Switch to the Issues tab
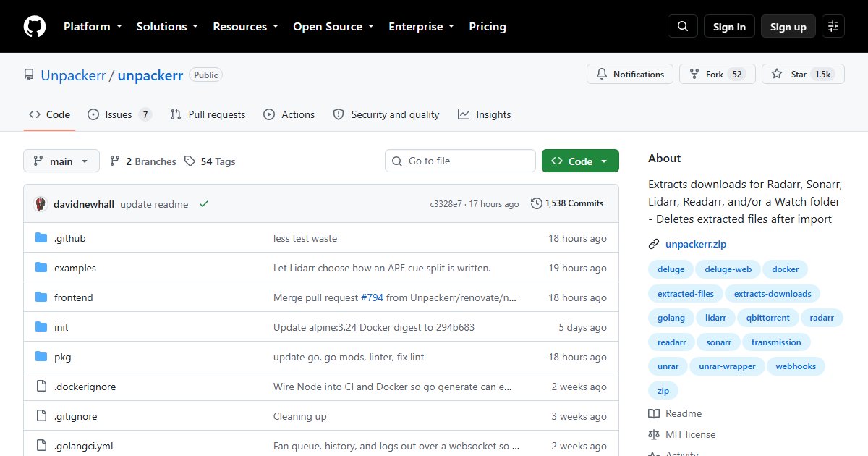868x456 pixels. tap(119, 114)
